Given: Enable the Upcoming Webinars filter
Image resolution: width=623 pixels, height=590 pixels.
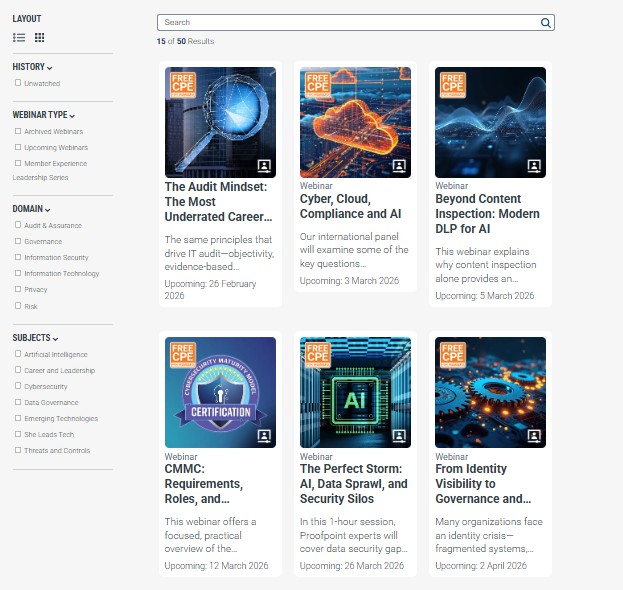Looking at the screenshot, I should [x=18, y=147].
